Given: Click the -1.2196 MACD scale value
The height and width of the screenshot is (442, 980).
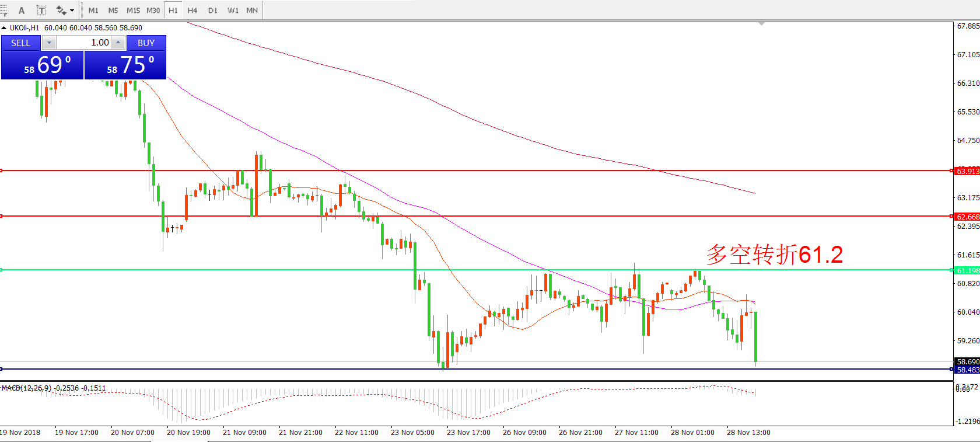Looking at the screenshot, I should pos(968,422).
